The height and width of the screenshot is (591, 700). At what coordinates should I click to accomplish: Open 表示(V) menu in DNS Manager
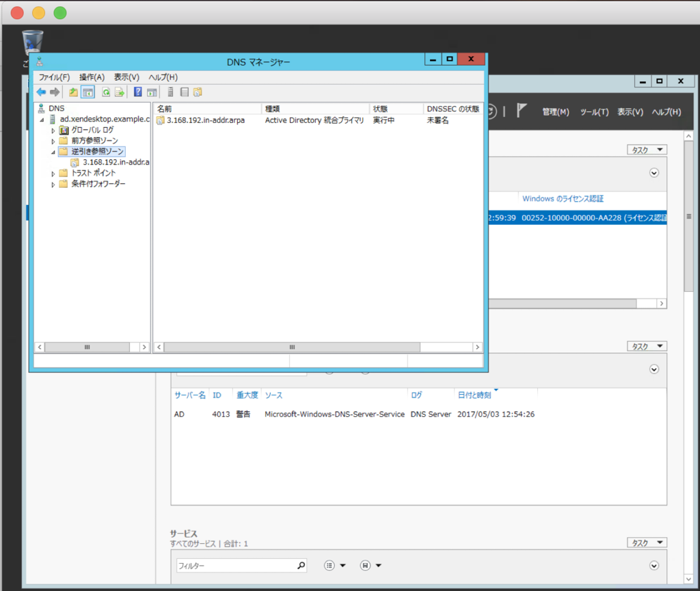(126, 77)
